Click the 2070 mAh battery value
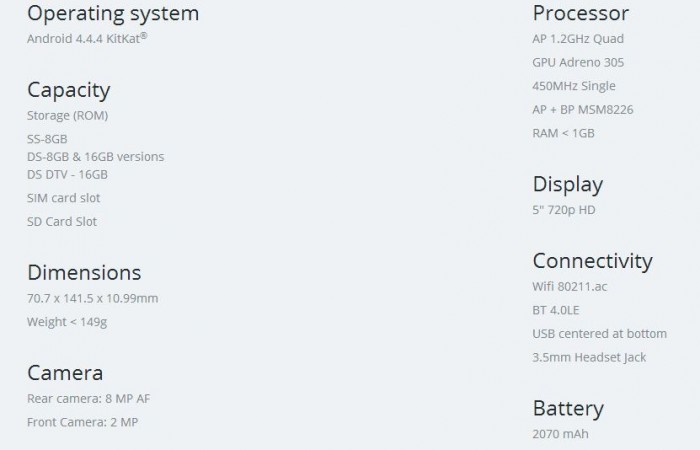Screen dimensions: 700x450 point(561,434)
